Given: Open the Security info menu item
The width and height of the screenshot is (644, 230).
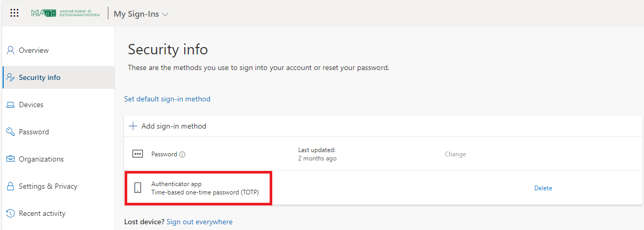Looking at the screenshot, I should [40, 77].
